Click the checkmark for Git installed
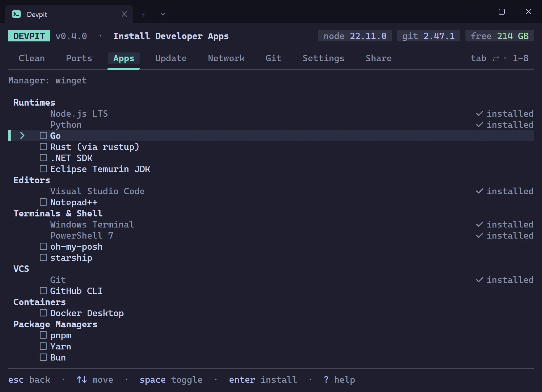The image size is (542, 392). [x=480, y=280]
